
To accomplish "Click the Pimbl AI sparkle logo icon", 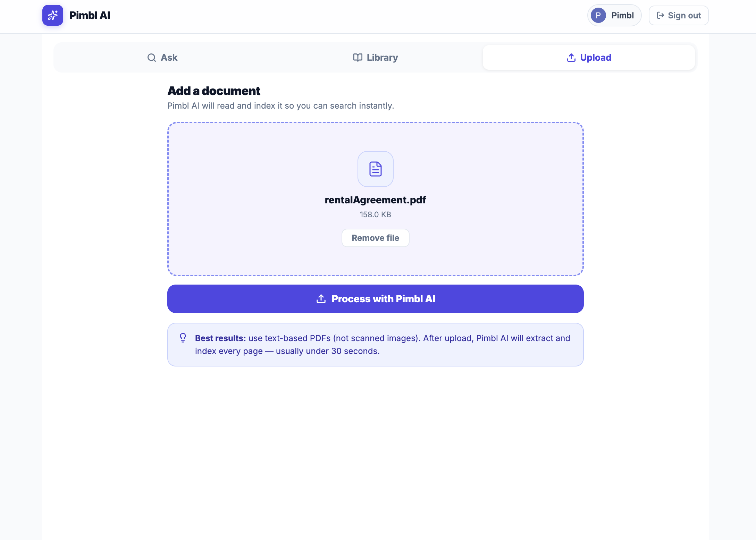I will [52, 15].
